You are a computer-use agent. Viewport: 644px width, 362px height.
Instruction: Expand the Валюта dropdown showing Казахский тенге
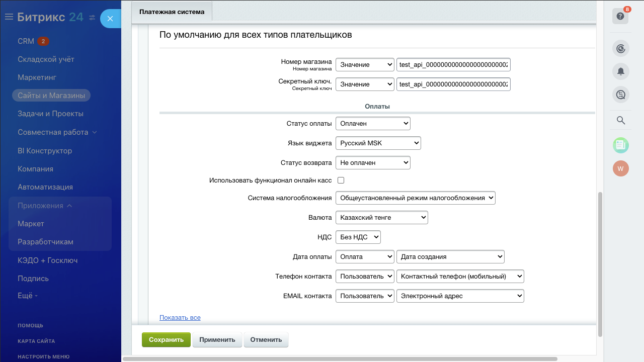click(x=381, y=217)
